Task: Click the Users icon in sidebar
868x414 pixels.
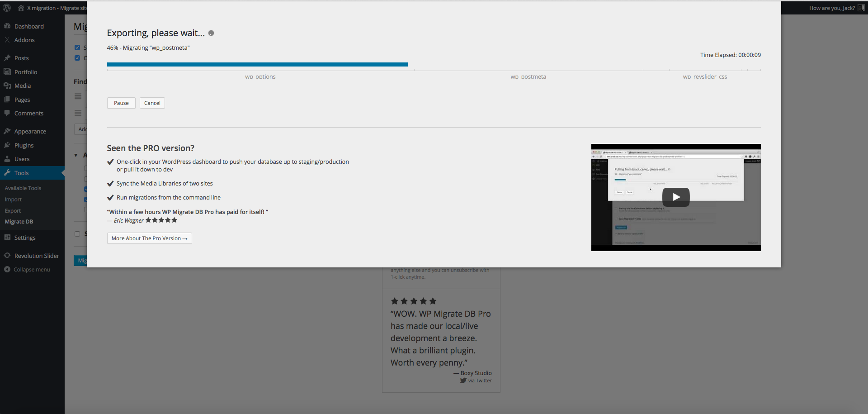Action: click(x=7, y=159)
